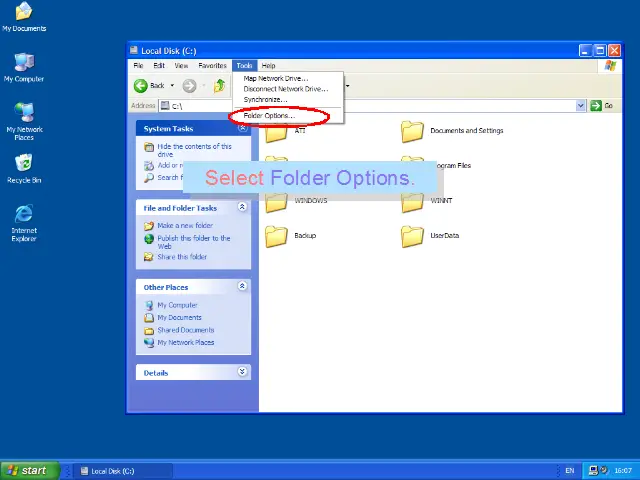Open the Recycle Bin desktop icon
640x480 pixels.
pos(24,168)
